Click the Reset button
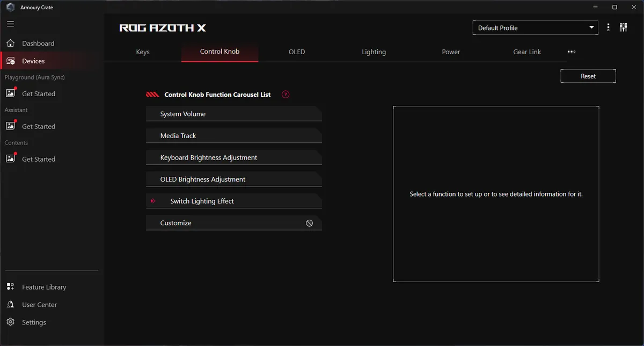644x346 pixels. click(x=588, y=75)
